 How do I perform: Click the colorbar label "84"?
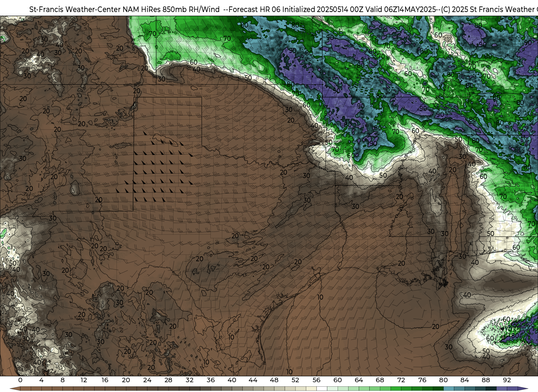pyautogui.click(x=464, y=380)
